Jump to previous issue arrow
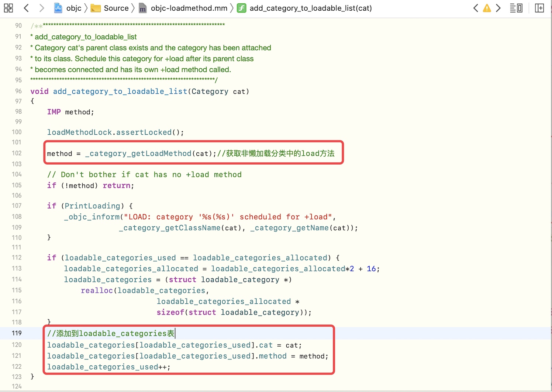Screen dimensions: 552x392 tap(476, 8)
